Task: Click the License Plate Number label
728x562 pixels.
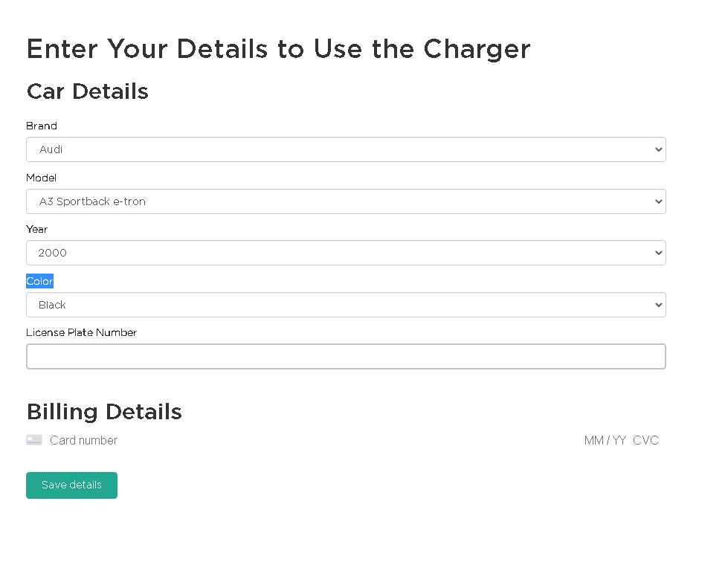Action: pos(81,333)
